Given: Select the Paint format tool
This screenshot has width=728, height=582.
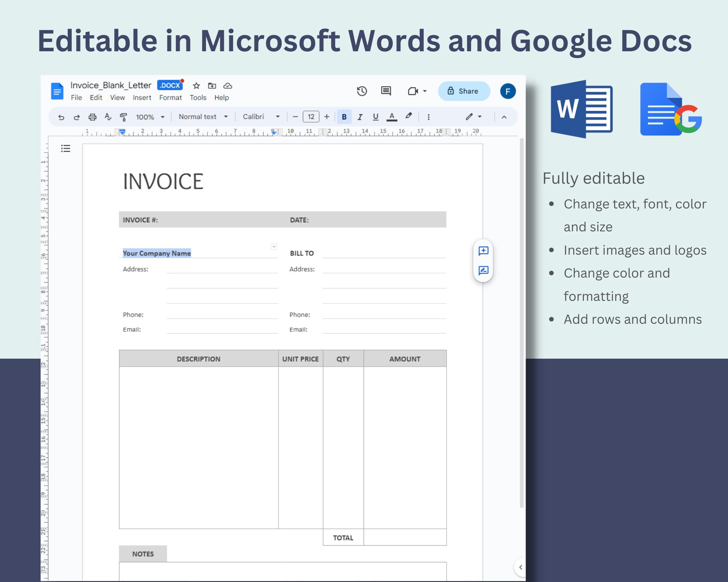Looking at the screenshot, I should click(123, 117).
